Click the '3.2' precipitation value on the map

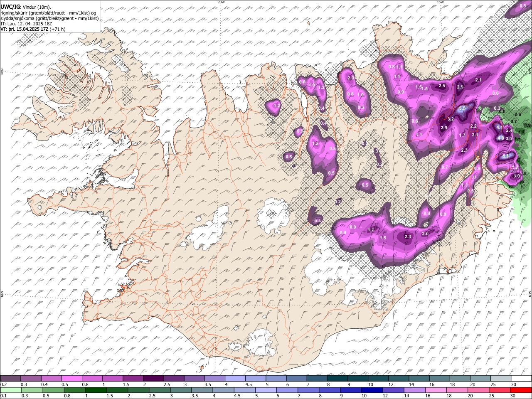coord(450,119)
